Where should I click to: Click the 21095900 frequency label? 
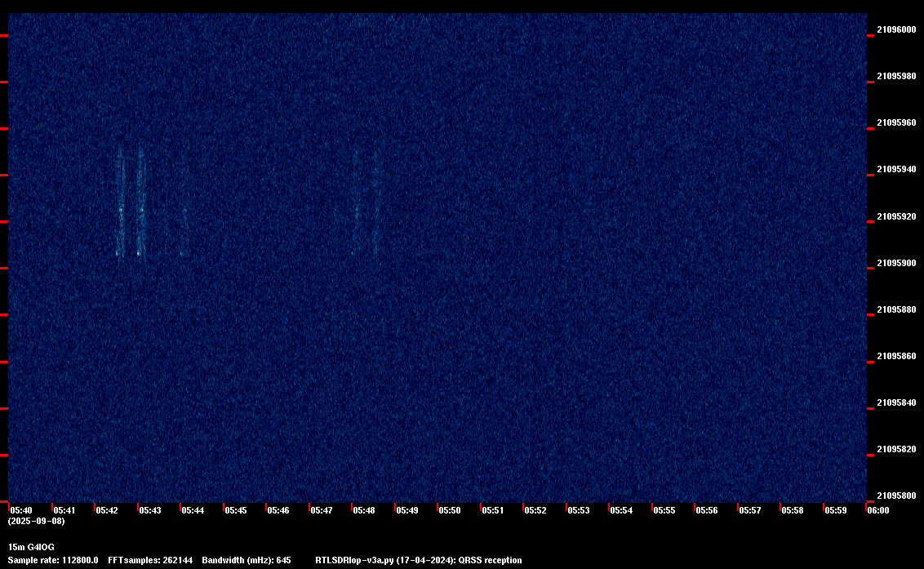click(x=897, y=263)
